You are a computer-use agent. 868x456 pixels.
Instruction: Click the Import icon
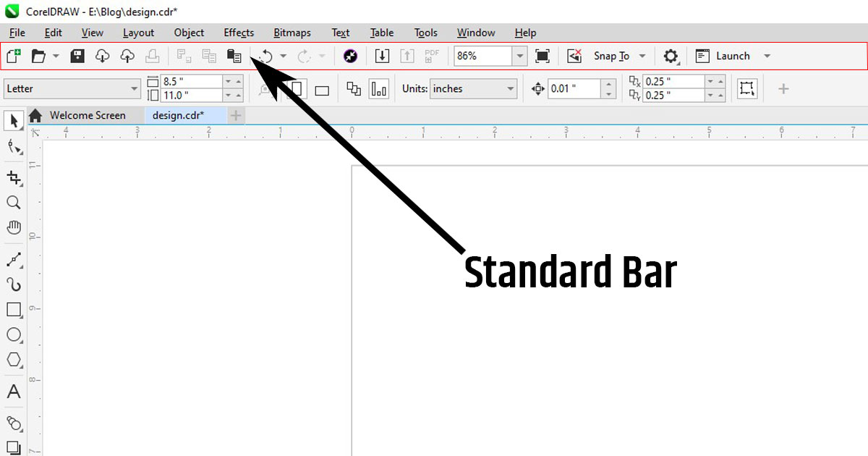coord(382,56)
